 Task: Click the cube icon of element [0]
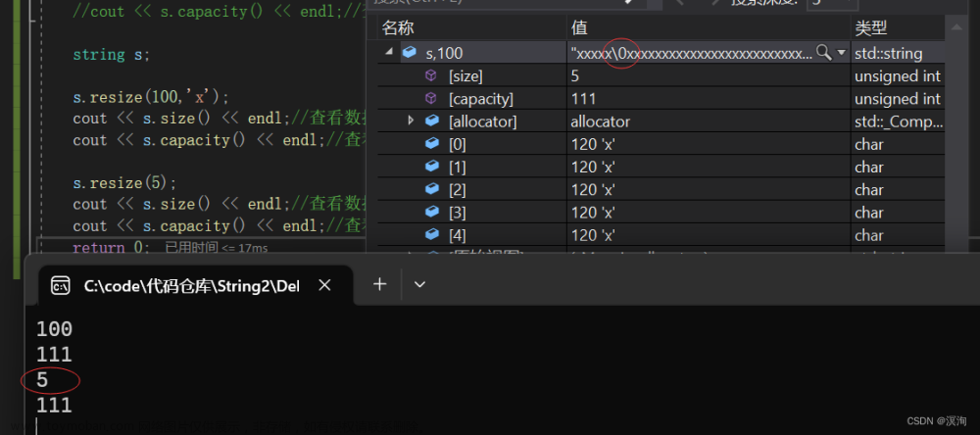pos(432,144)
